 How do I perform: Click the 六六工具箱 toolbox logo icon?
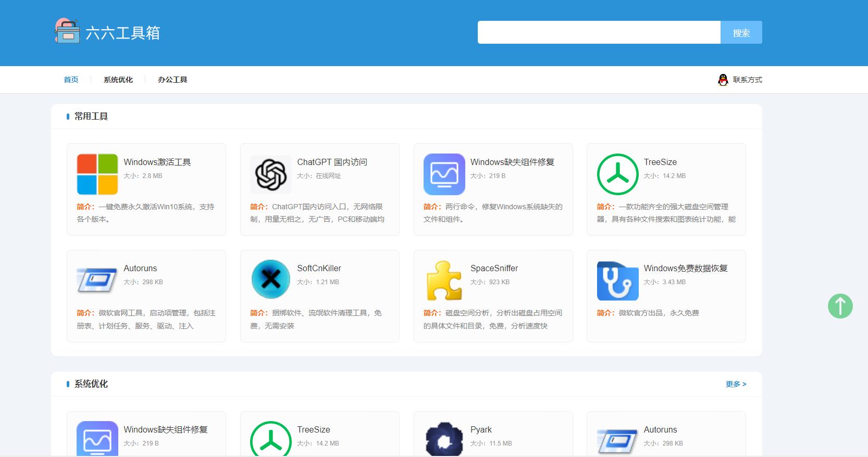(67, 31)
